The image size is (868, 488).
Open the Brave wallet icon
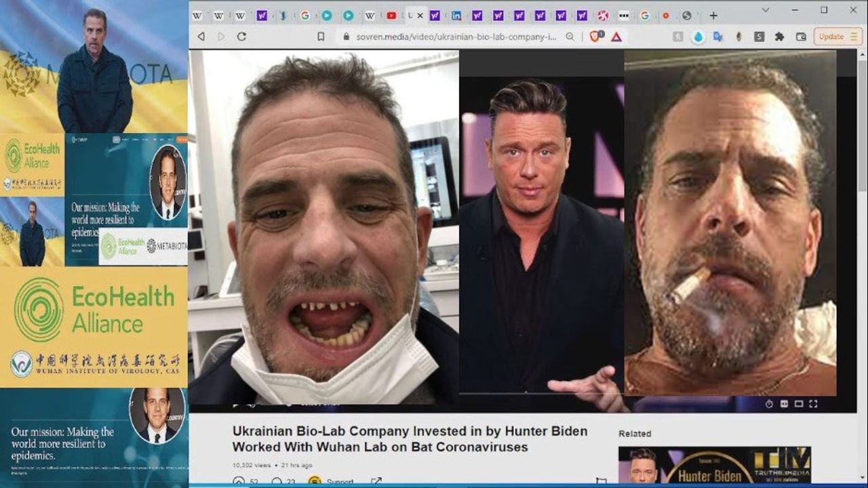pos(801,37)
